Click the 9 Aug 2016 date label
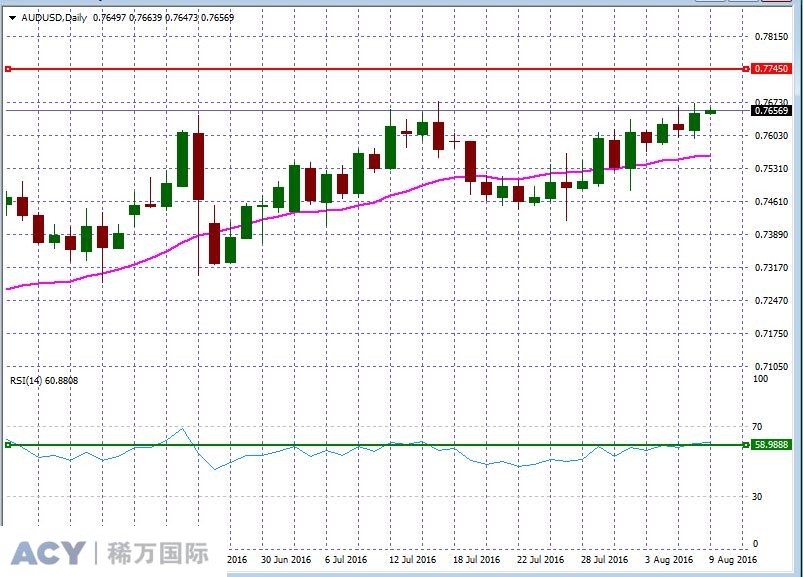Screen dimensions: 803x577 pyautogui.click(x=733, y=560)
